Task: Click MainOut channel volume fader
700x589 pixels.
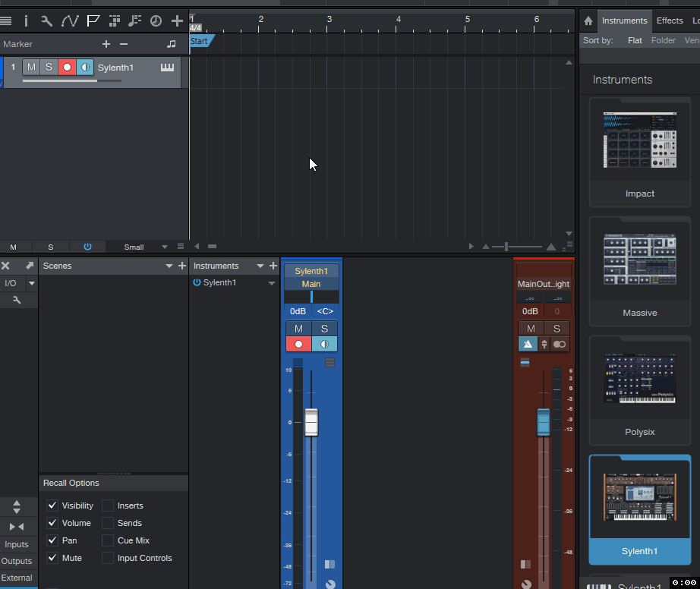Action: pos(544,422)
